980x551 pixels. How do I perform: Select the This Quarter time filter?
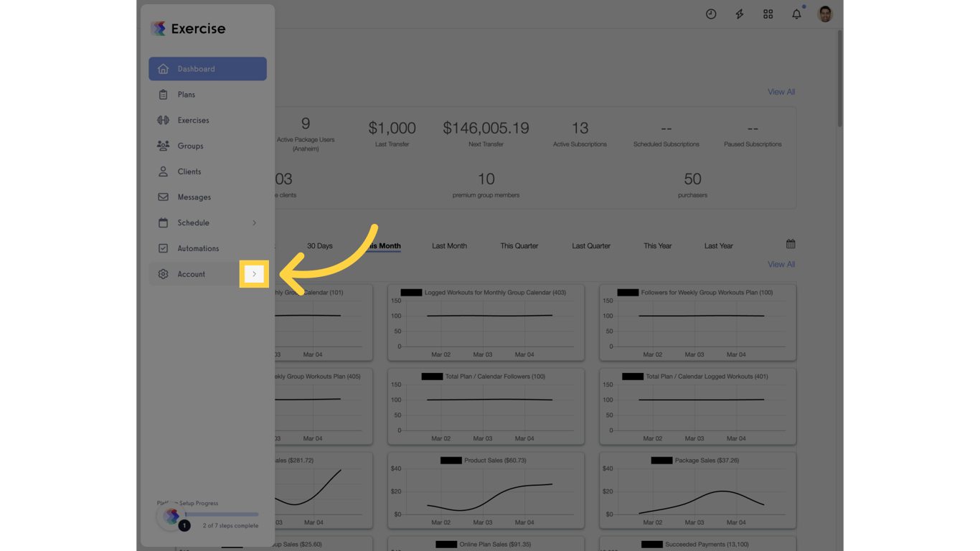point(519,245)
